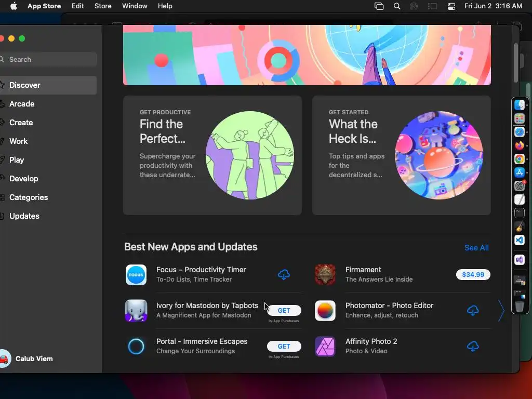Screen dimensions: 532x399
Task: Launch GarageBand from the dock
Action: coord(519,227)
